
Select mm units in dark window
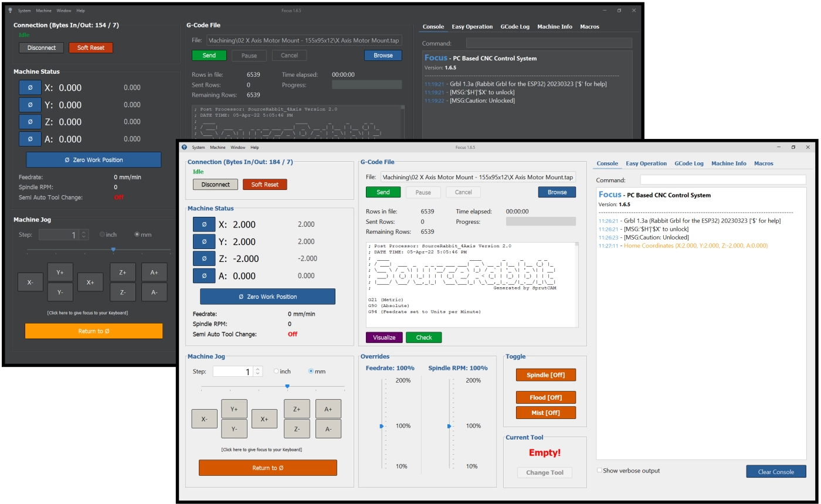click(x=137, y=234)
